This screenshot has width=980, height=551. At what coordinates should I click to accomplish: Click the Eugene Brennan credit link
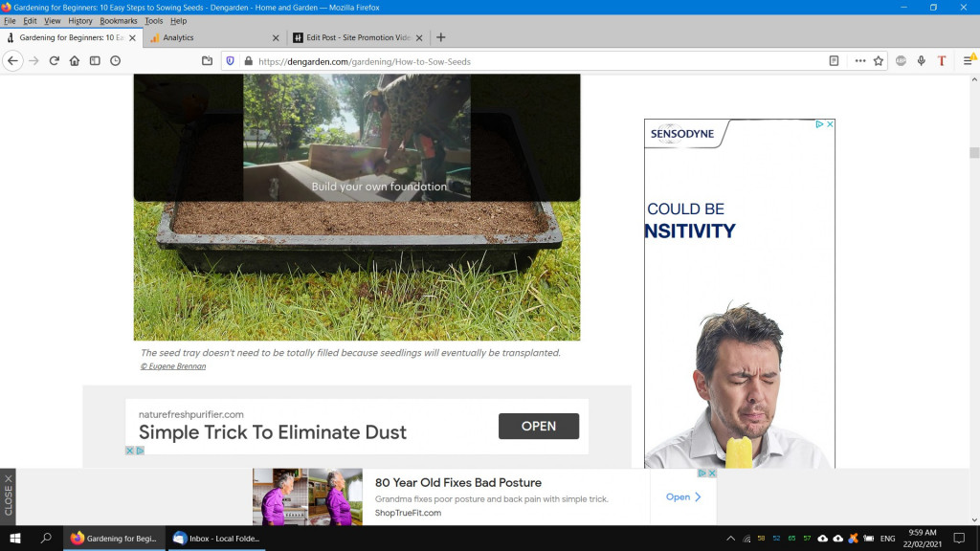point(173,366)
